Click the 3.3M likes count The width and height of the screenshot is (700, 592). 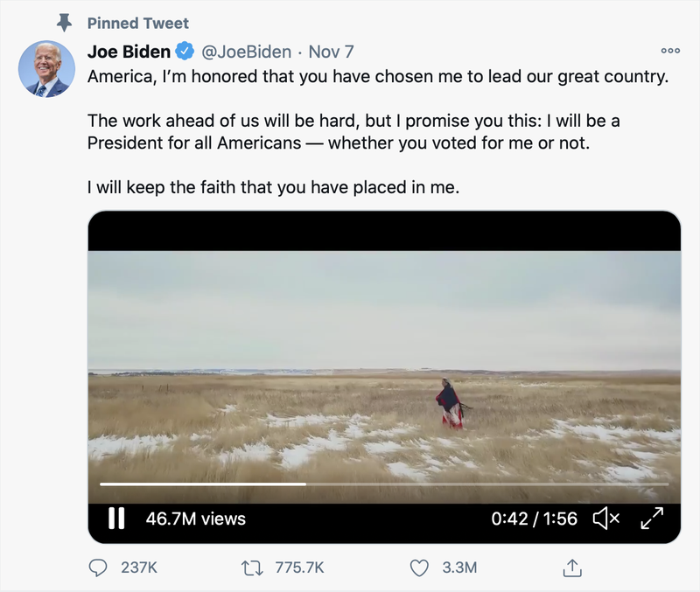point(459,568)
